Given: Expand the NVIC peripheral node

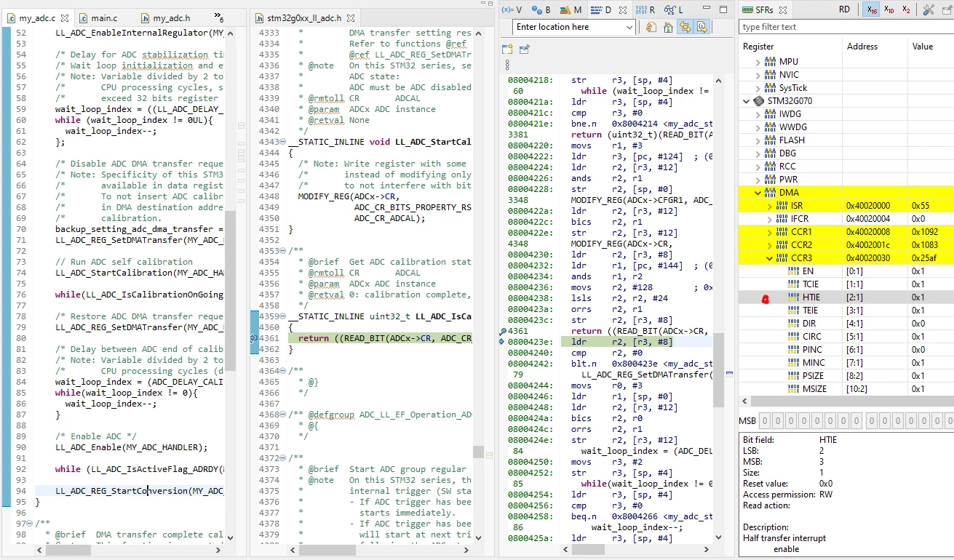Looking at the screenshot, I should [x=758, y=75].
